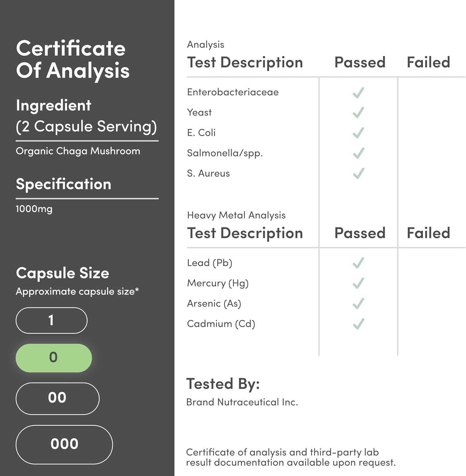
Task: Click the Certificate Of Analysis title
Action: tap(73, 59)
